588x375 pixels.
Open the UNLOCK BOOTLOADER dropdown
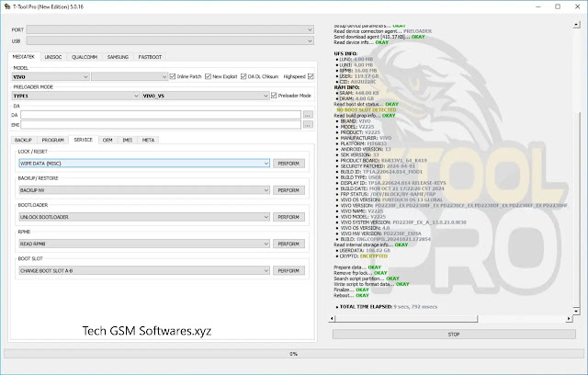[144, 217]
